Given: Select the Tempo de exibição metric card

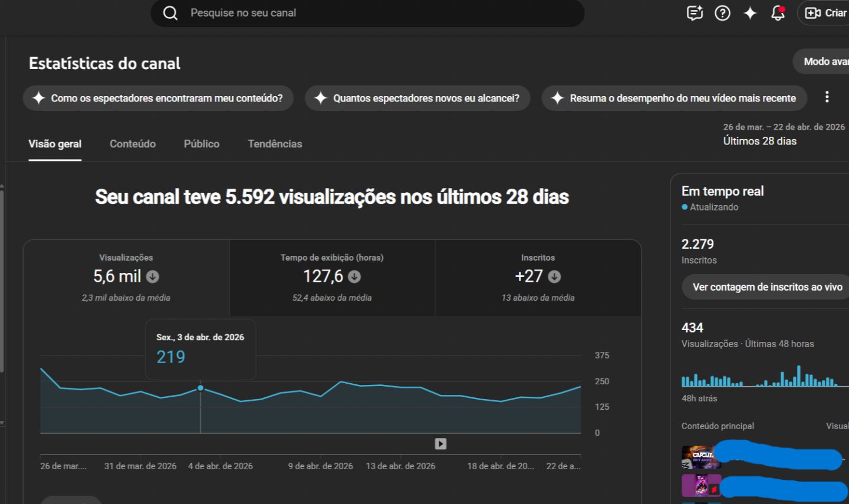Looking at the screenshot, I should click(x=332, y=278).
